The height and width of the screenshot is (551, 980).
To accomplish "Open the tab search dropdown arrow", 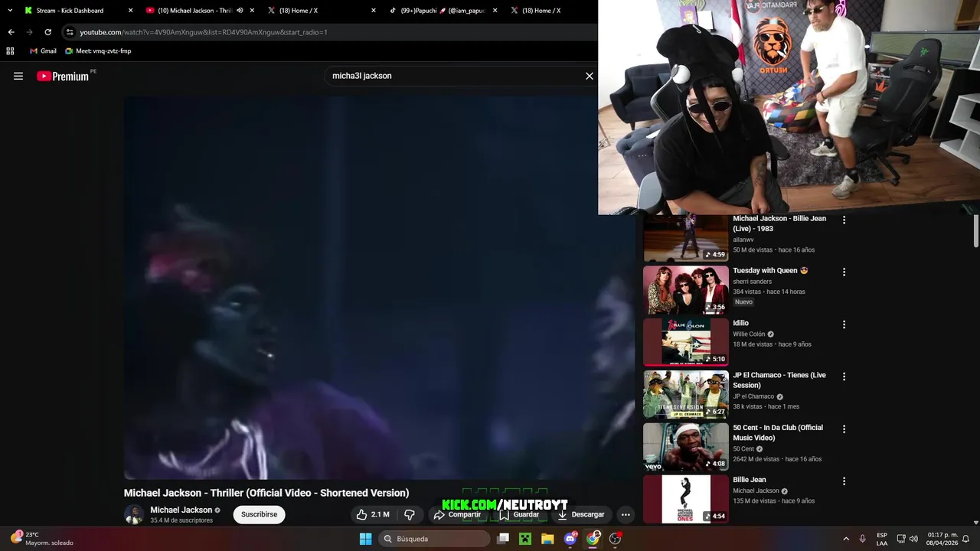I will 10,11.
